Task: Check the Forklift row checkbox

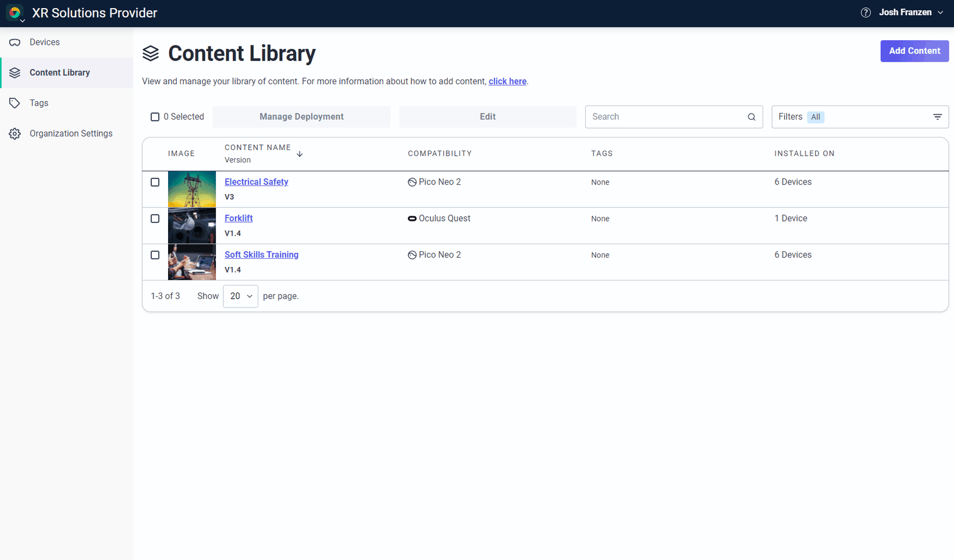Action: click(155, 219)
